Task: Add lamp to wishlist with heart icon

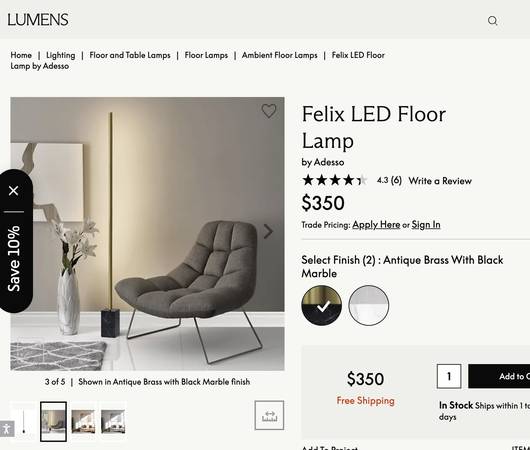Action: click(269, 111)
